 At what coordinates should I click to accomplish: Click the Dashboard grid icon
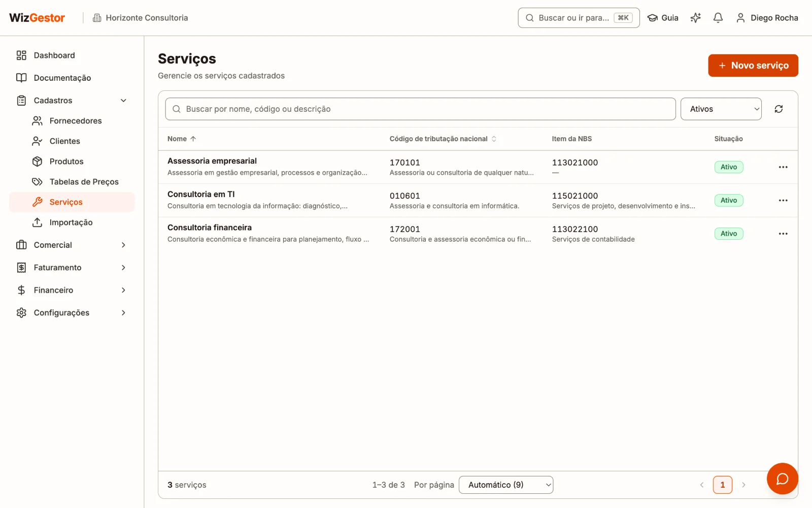21,55
